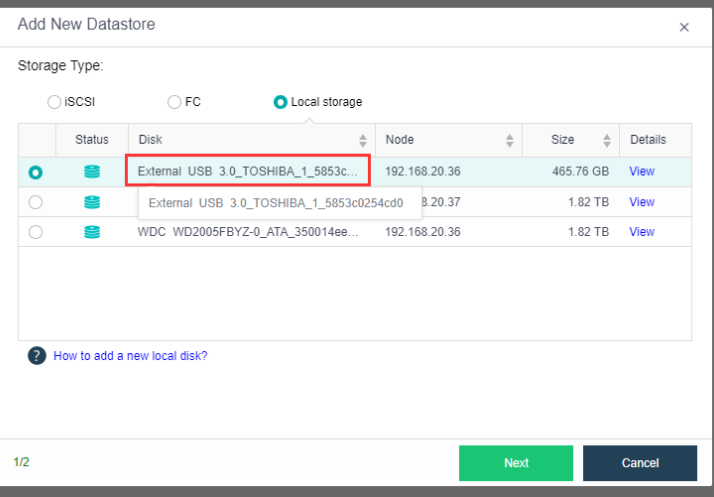
Task: Click the question mark help icon
Action: (x=37, y=356)
